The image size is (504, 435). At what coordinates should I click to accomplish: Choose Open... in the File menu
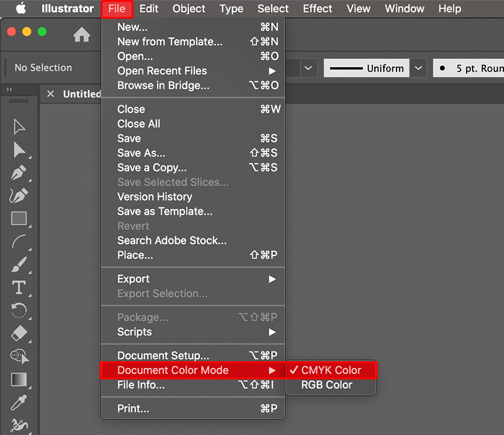click(x=193, y=56)
